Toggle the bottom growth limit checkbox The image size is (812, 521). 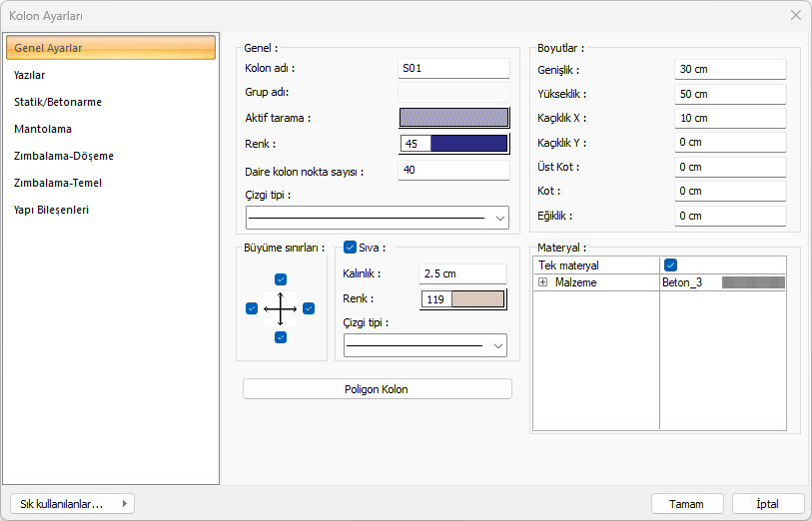click(281, 337)
